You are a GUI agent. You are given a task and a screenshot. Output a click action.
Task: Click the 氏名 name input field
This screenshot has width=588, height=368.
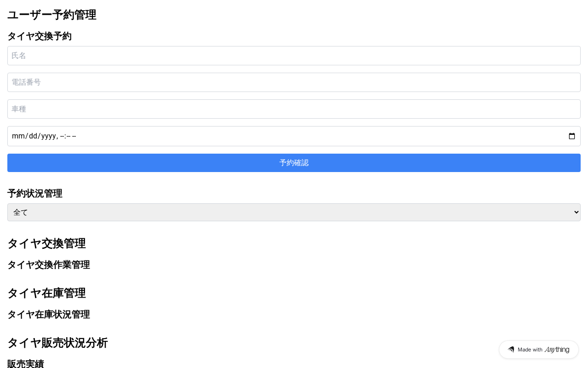(294, 56)
